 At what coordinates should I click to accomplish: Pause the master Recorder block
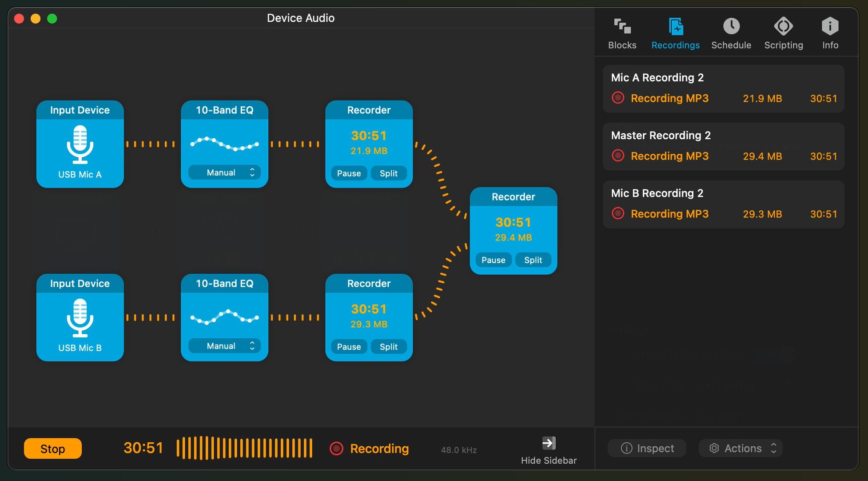(493, 260)
